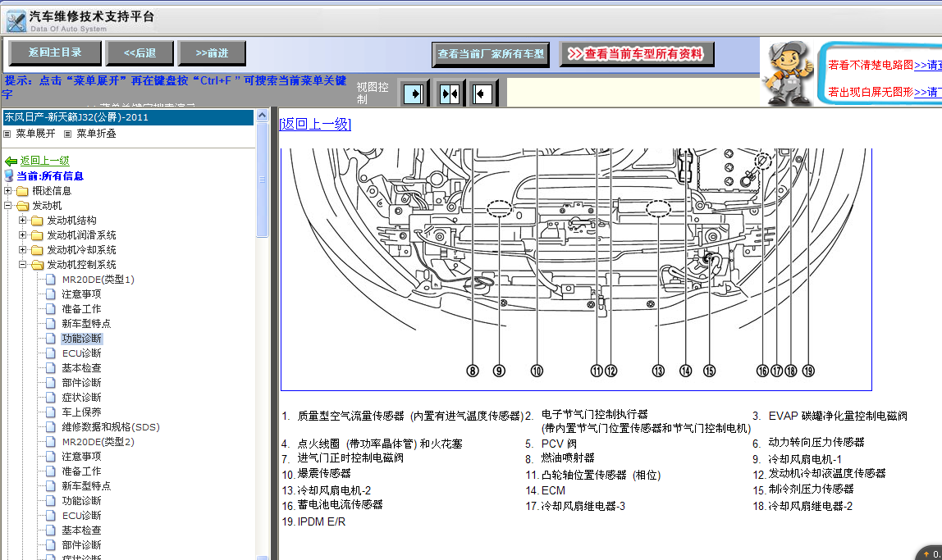Click the center-split view control icon
The width and height of the screenshot is (942, 560).
click(x=449, y=93)
